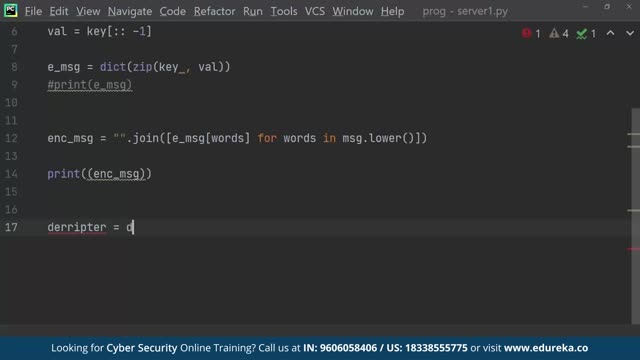Minimize the PyCharm window
The width and height of the screenshot is (640, 360).
click(x=586, y=7)
